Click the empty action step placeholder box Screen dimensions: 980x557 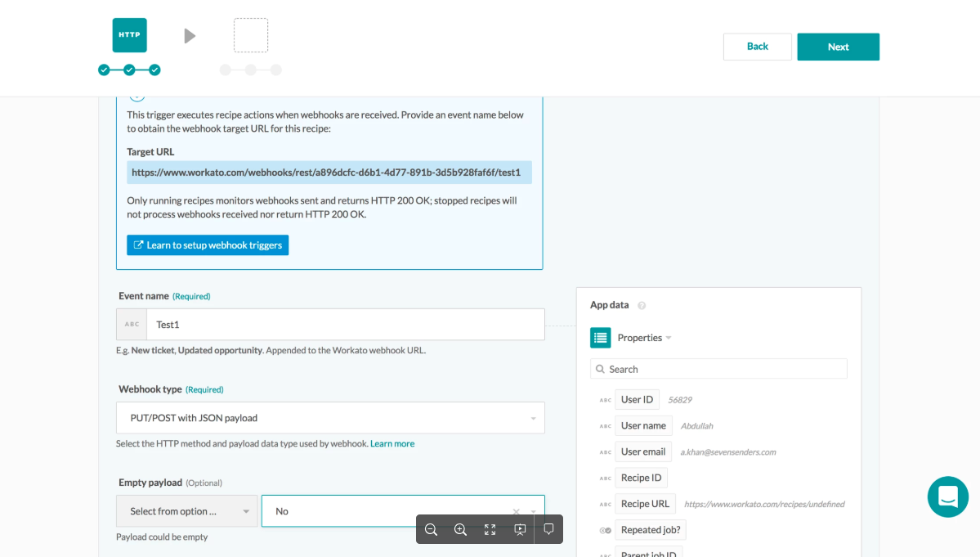(x=251, y=35)
